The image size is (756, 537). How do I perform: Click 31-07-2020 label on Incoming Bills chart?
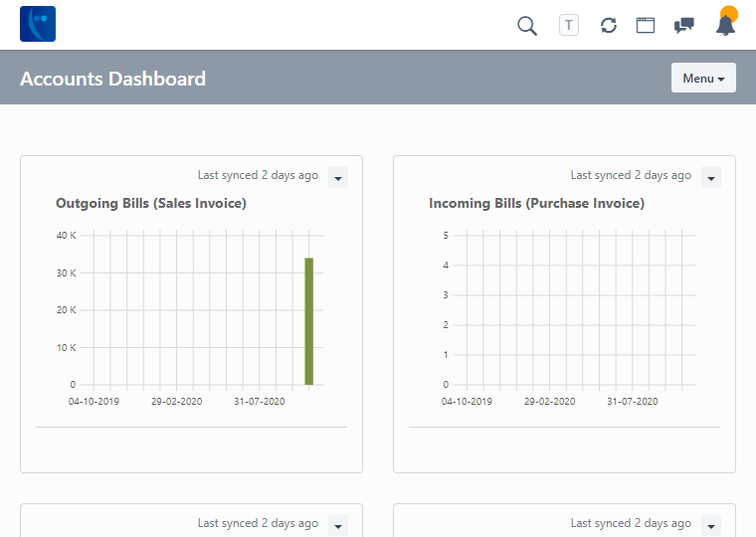click(x=633, y=402)
